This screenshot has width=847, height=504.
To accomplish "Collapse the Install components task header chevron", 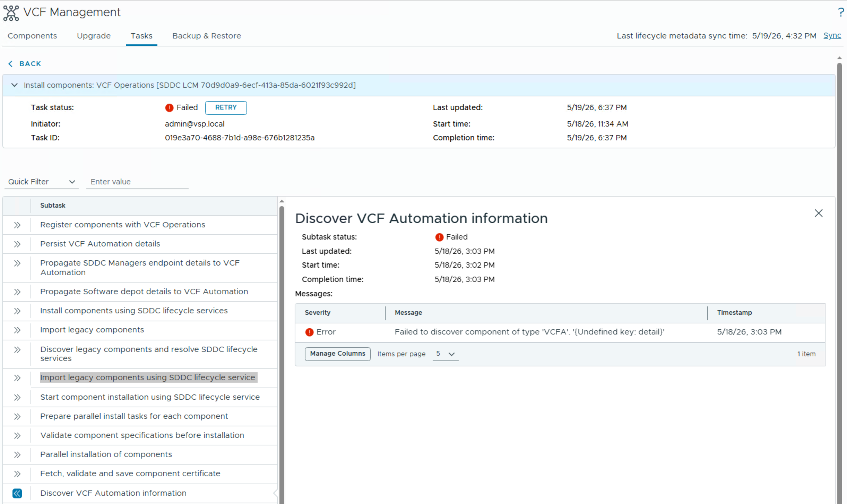I will pos(14,85).
